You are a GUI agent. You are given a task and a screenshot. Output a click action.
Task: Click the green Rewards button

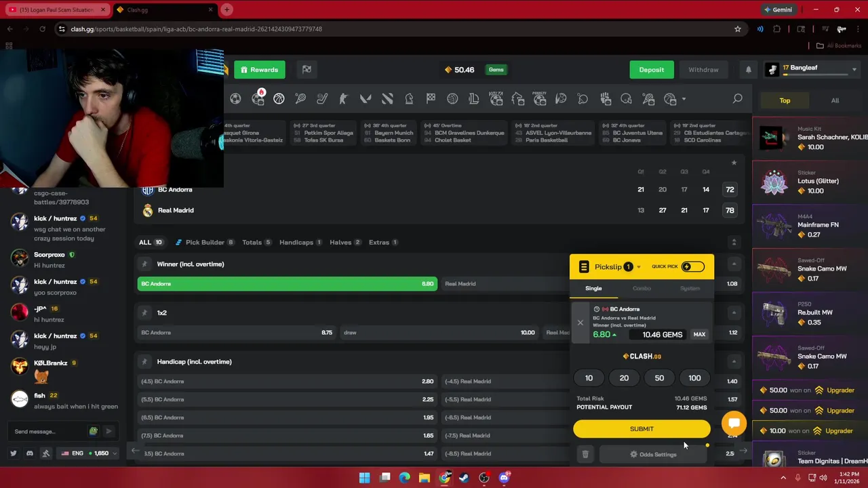click(x=260, y=70)
